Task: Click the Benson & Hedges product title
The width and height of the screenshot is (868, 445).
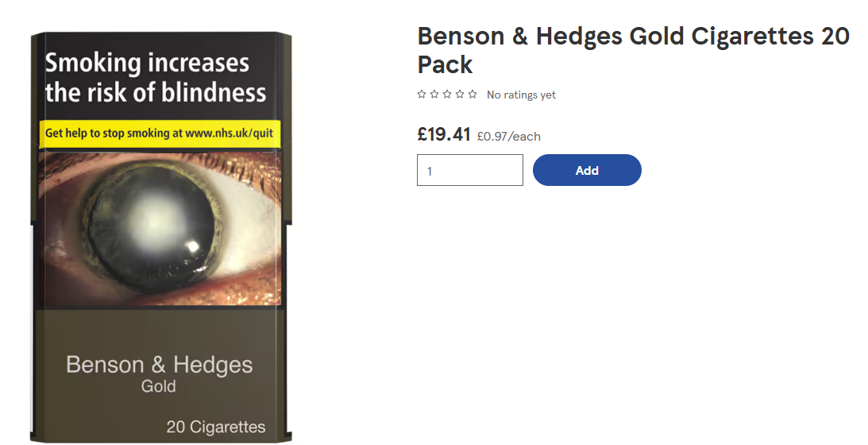Action: point(633,50)
